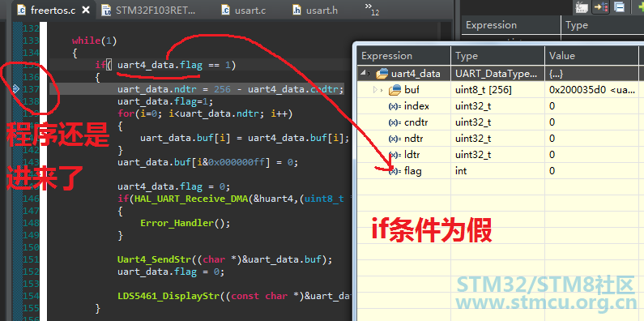Toggle Show Logical Structure icon
Image resolution: width=644 pixels, height=321 pixels.
[601, 7]
